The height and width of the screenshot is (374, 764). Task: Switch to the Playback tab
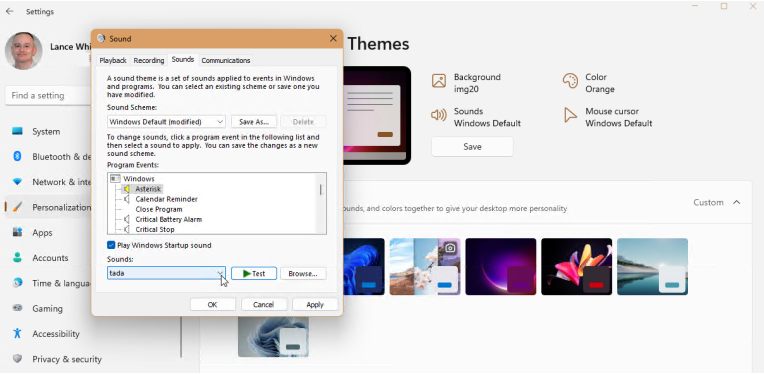(113, 60)
